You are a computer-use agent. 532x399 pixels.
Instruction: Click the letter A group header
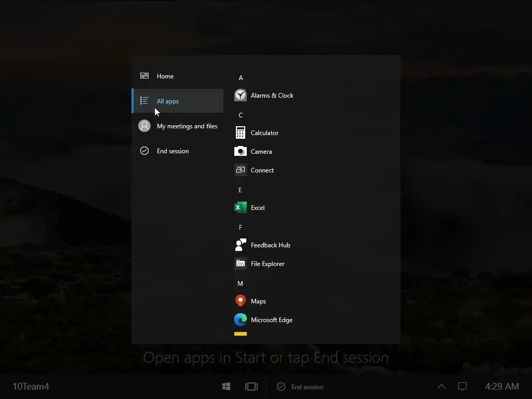241,78
